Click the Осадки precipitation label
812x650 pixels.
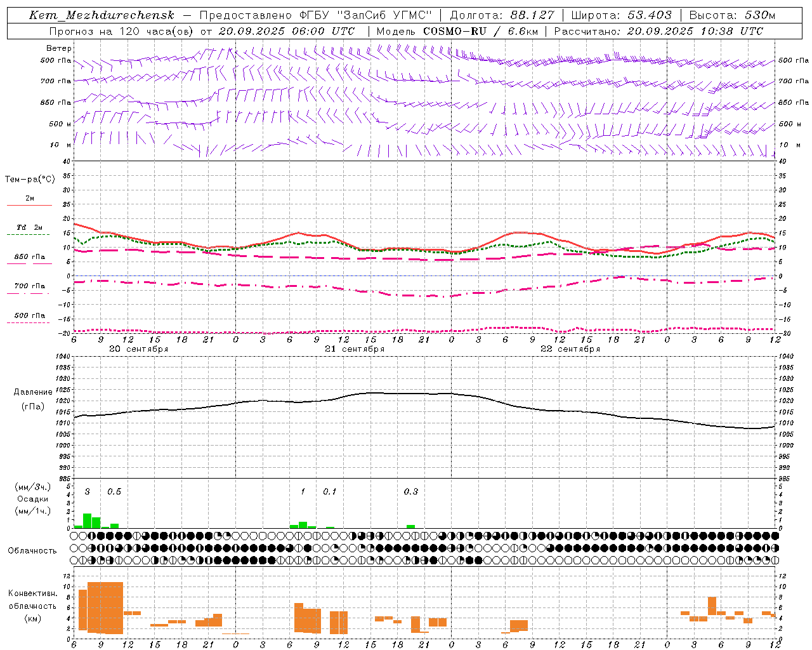click(x=32, y=499)
